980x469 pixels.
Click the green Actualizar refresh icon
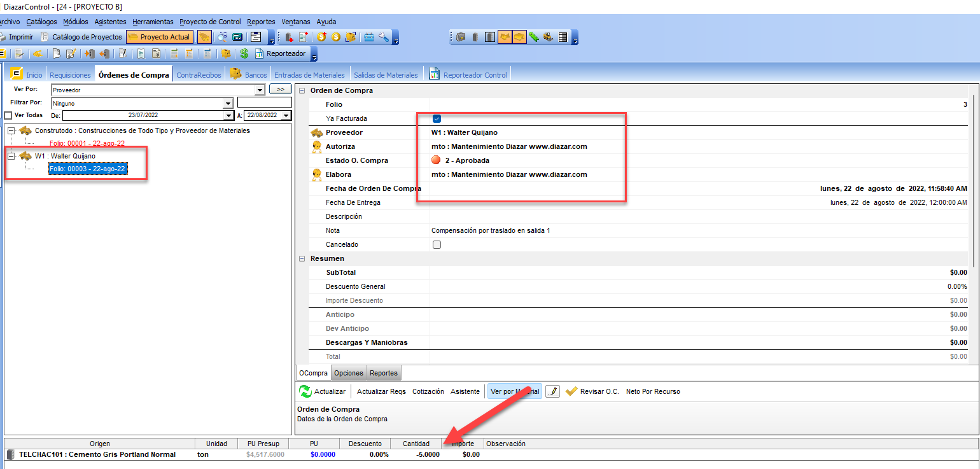pos(305,391)
